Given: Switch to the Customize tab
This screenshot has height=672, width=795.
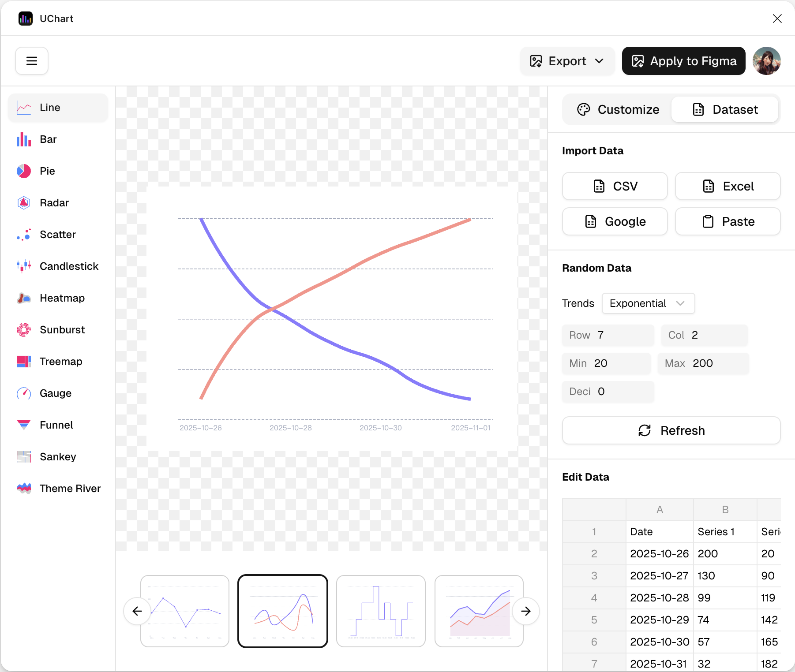Looking at the screenshot, I should (x=618, y=109).
